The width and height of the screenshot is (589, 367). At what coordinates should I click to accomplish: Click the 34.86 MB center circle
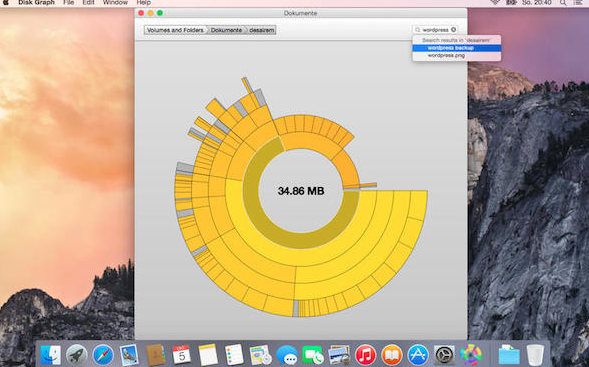point(301,191)
